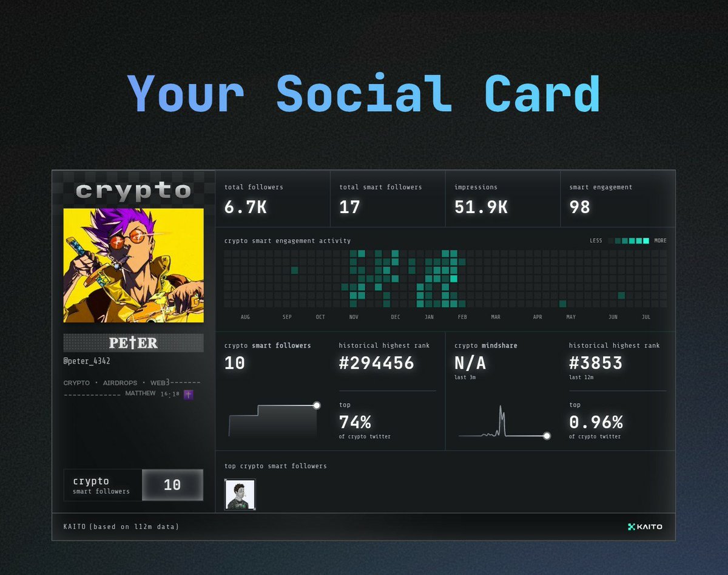
Task: Click the historical highest rank #294456
Action: [x=376, y=364]
